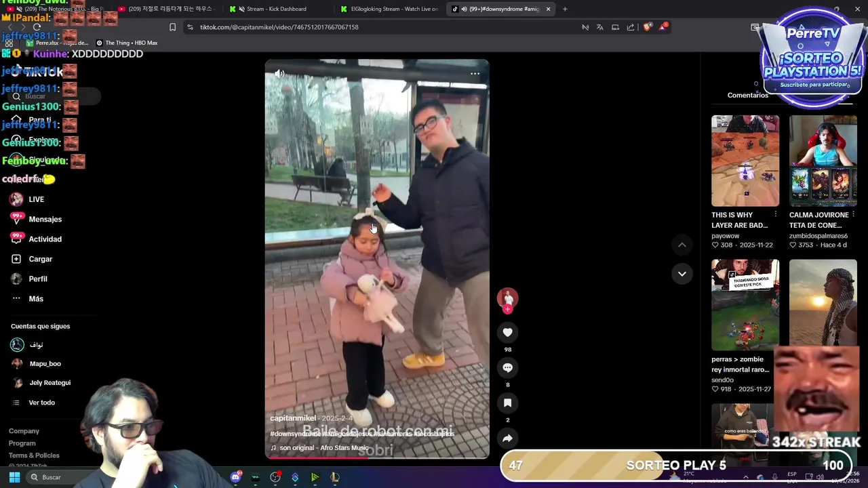Open Perfil in TikTok sidebar
The height and width of the screenshot is (488, 868).
click(x=29, y=279)
